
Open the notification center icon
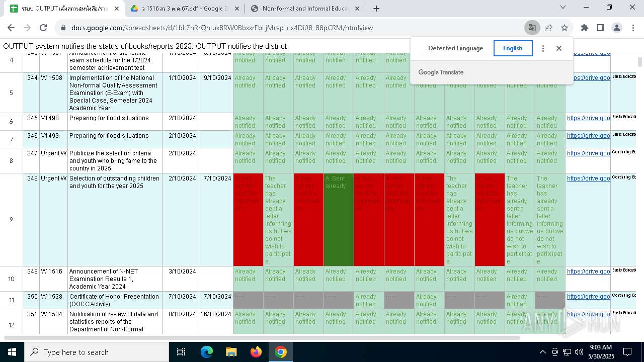627,352
